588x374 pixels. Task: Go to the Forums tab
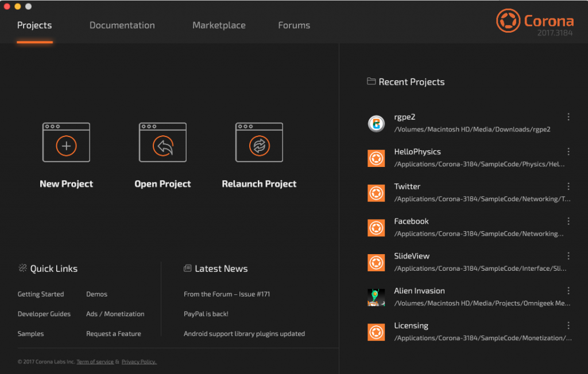point(294,25)
